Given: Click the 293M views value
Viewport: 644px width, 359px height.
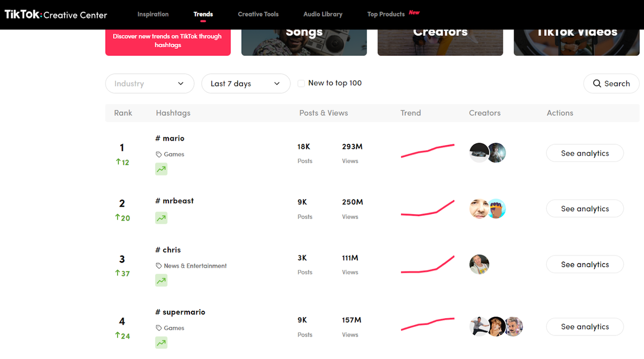Looking at the screenshot, I should coord(353,146).
